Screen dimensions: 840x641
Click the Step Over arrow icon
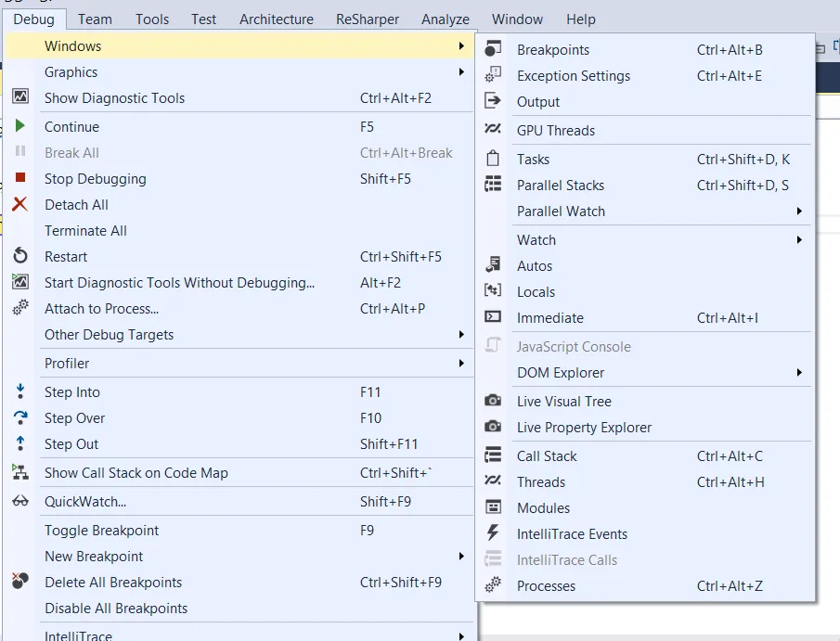[20, 418]
